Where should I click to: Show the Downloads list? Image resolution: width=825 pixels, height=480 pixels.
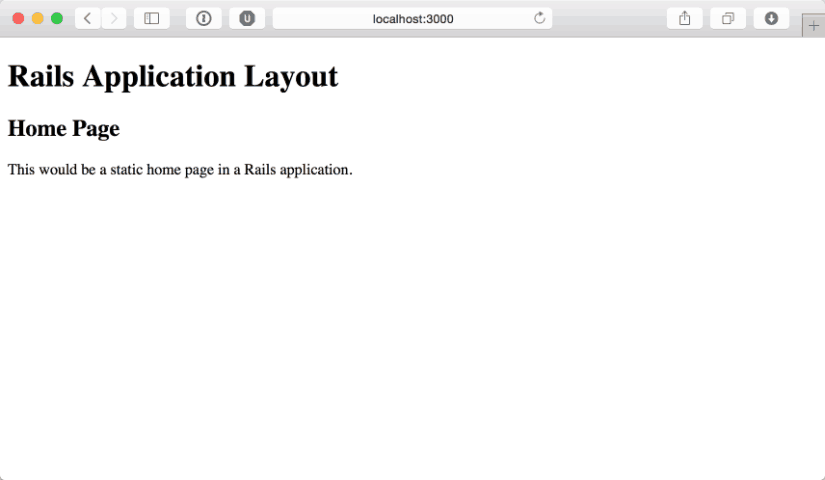771,18
